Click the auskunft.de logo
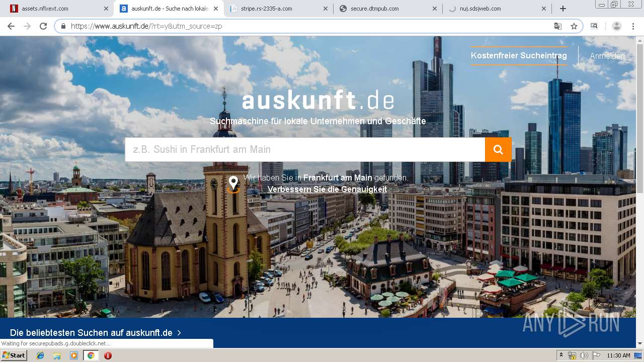Viewport: 644px width, 362px height. [318, 101]
